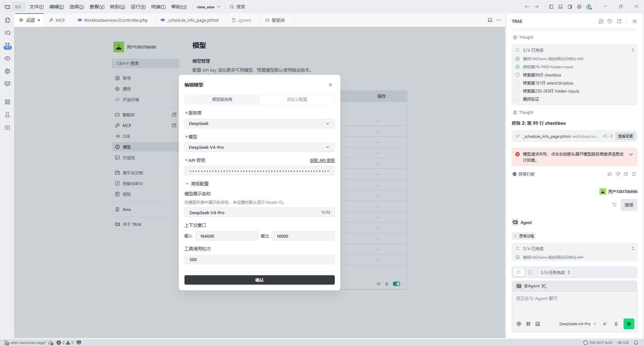Viewport: 644px width, 346px height.
Task: Select 对话流 in the settings sidebar
Action: click(x=128, y=158)
